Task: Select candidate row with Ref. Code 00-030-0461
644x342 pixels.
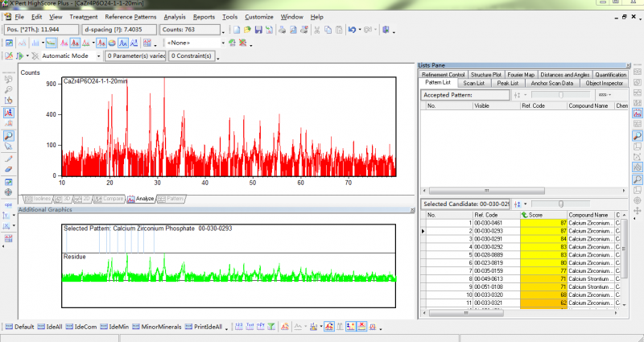Action: [x=488, y=224]
